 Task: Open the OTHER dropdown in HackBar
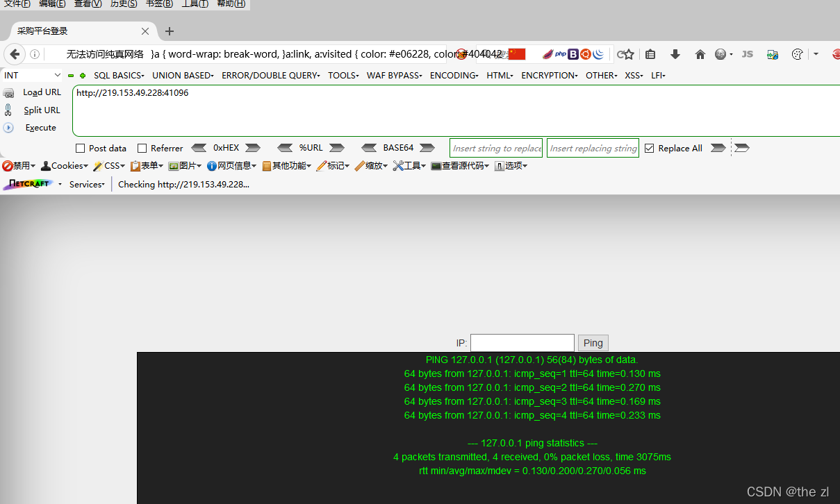(x=601, y=75)
